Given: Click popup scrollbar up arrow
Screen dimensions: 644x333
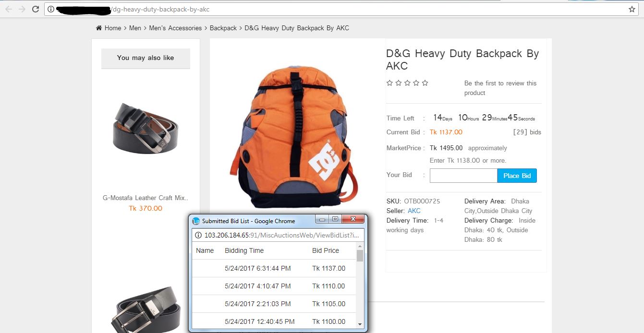Looking at the screenshot, I should click(x=360, y=246).
